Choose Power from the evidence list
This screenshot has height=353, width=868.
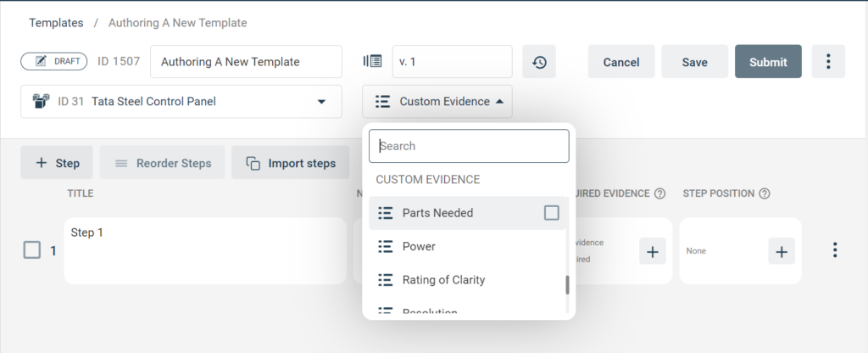click(467, 247)
